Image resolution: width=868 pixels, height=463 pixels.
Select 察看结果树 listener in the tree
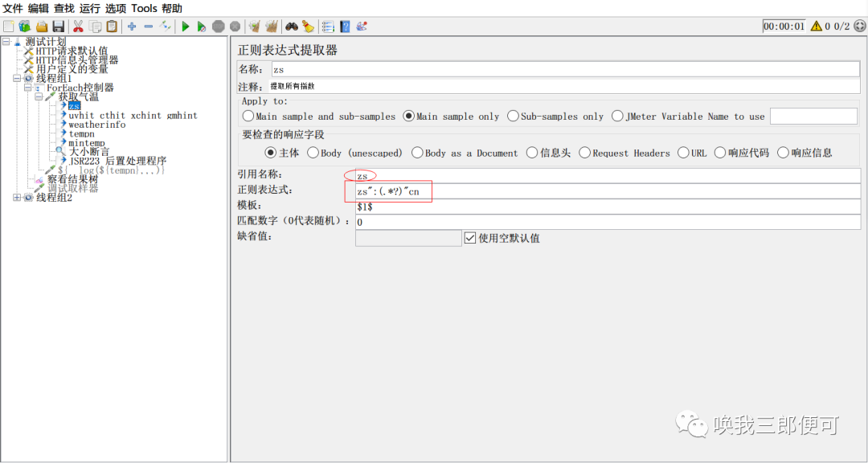(x=72, y=179)
